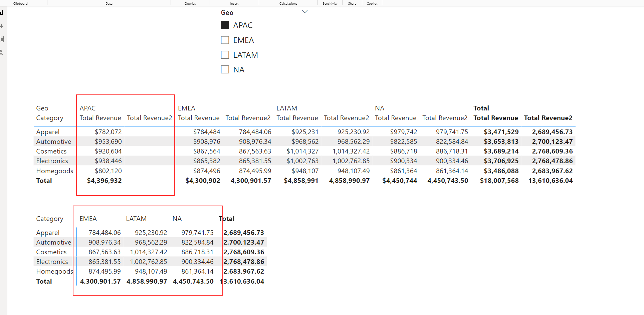The image size is (644, 315).
Task: Click the Geo slicer header title
Action: coord(227,13)
